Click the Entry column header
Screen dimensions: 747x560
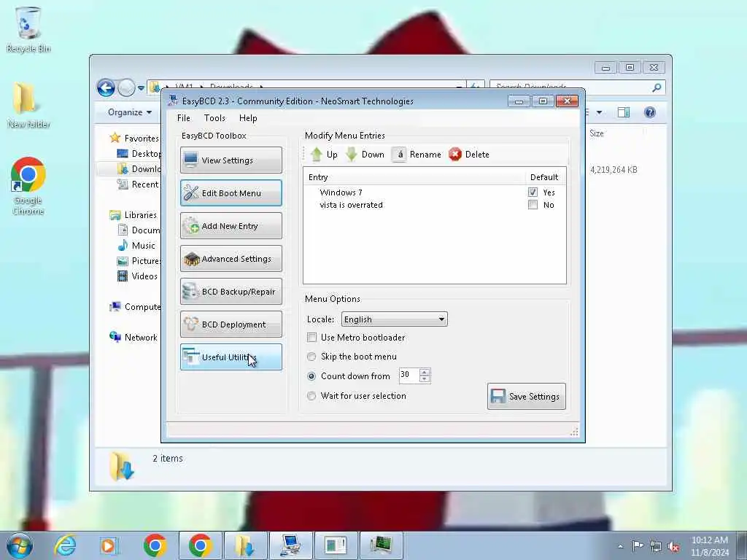[414, 177]
